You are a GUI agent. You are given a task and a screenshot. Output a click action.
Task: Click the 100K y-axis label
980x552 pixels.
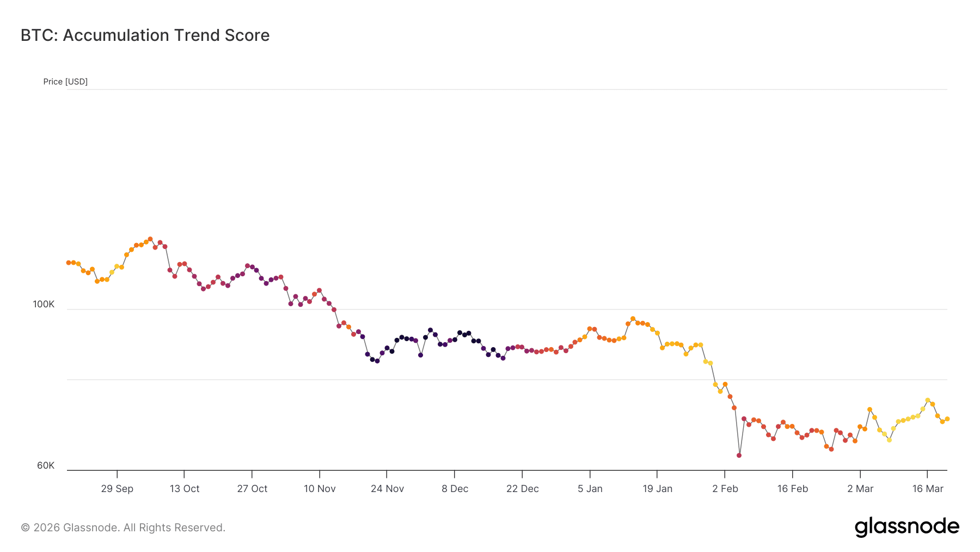tap(44, 304)
